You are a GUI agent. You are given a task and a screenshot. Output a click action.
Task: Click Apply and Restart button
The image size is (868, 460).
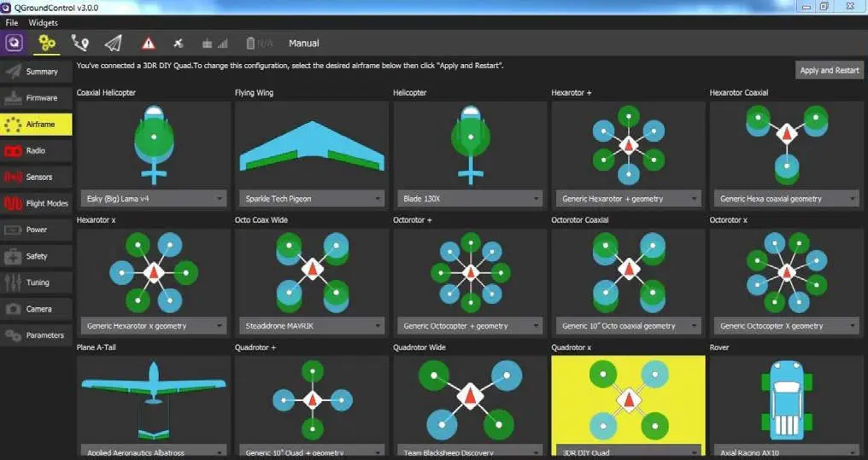[x=830, y=70]
